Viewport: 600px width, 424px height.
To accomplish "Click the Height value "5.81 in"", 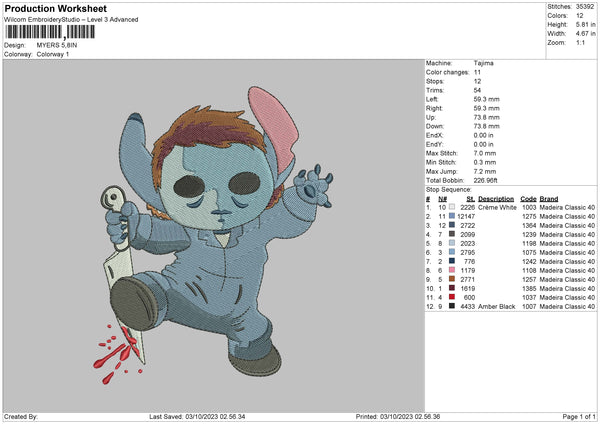I will [585, 24].
